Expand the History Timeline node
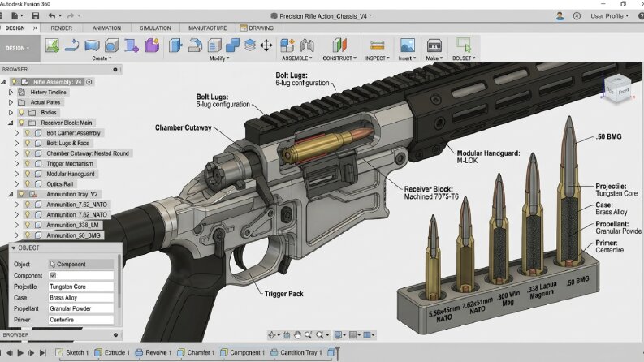 [11, 93]
